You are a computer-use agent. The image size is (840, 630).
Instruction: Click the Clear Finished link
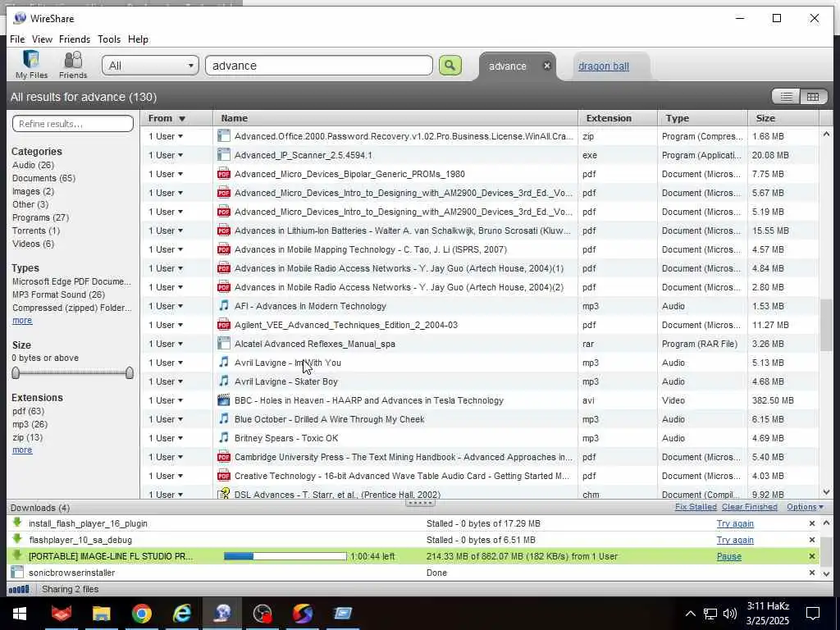point(750,507)
